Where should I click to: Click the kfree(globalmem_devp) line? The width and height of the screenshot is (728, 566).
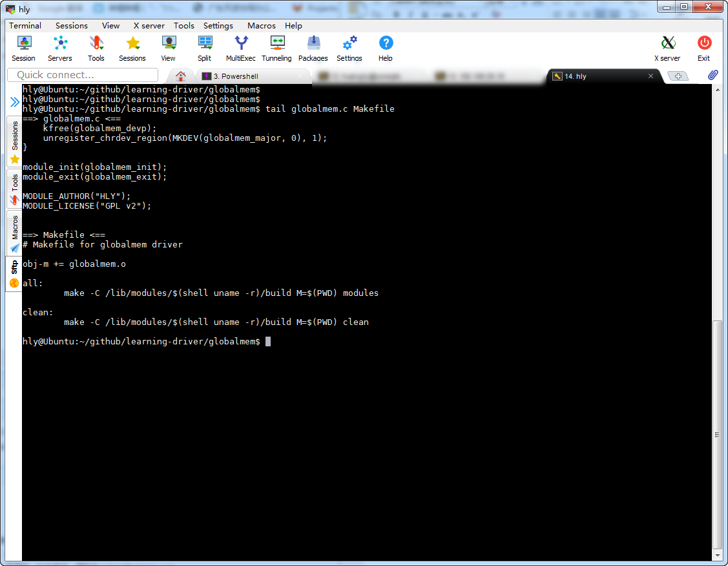click(100, 128)
